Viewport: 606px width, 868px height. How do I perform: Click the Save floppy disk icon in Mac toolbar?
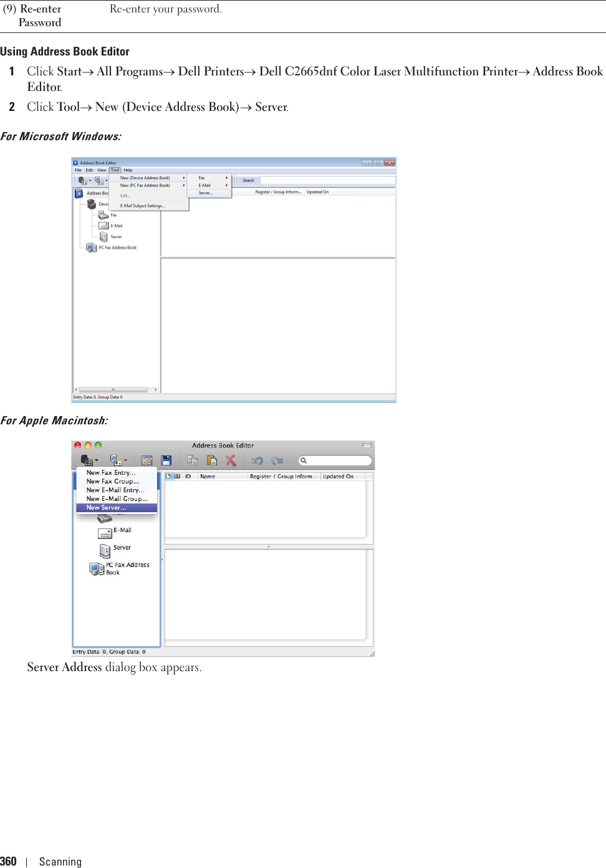pos(166,460)
